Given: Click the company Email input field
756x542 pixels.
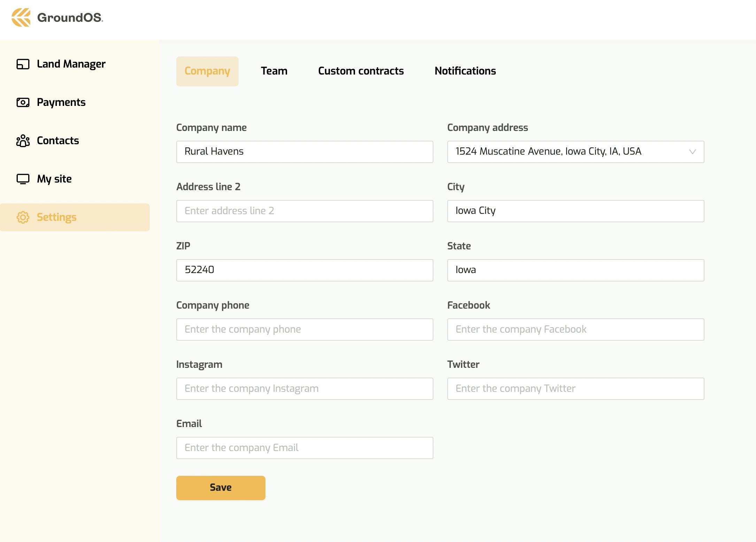Looking at the screenshot, I should [304, 448].
